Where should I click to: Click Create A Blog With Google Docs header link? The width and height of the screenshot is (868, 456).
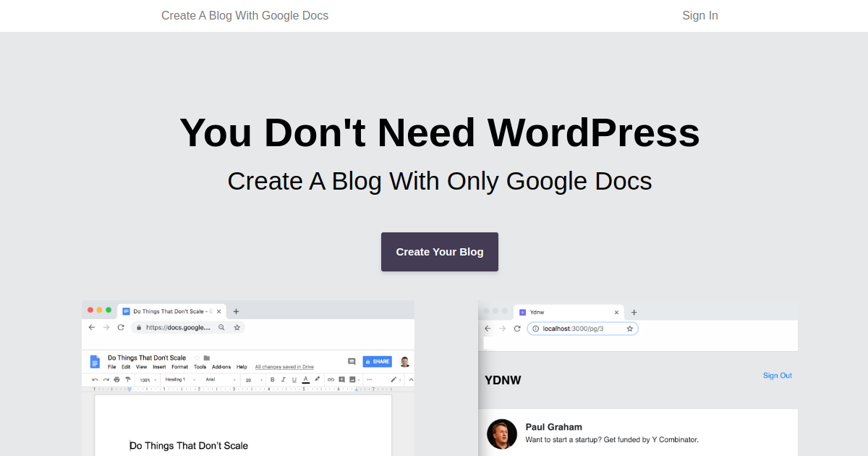[244, 15]
